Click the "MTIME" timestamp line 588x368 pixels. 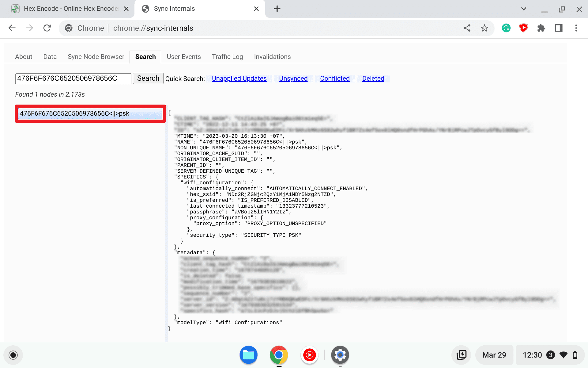coord(229,136)
